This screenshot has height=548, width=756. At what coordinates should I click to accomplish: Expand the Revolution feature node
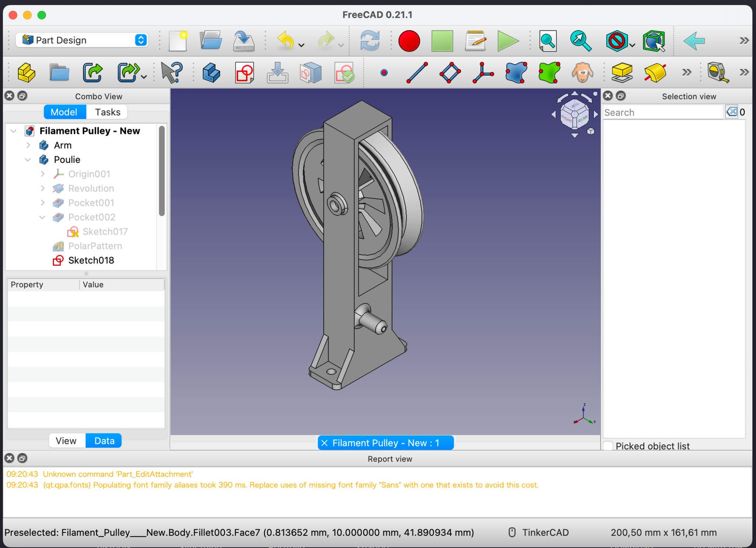pyautogui.click(x=43, y=189)
